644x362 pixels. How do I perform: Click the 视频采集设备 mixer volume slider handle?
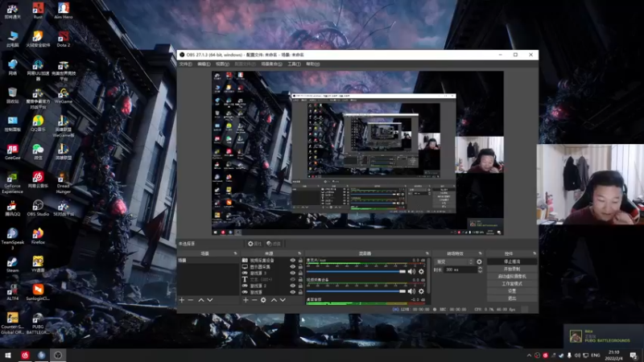pyautogui.click(x=402, y=291)
